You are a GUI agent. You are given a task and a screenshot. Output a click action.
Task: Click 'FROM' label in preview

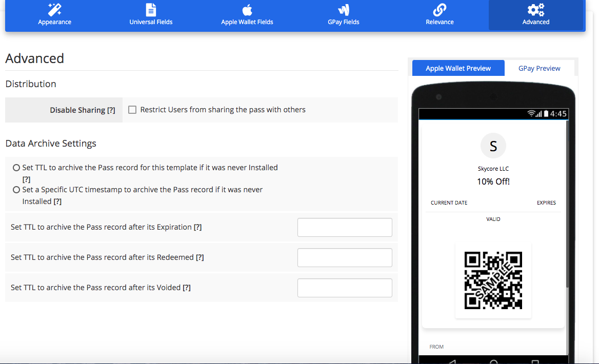click(436, 347)
